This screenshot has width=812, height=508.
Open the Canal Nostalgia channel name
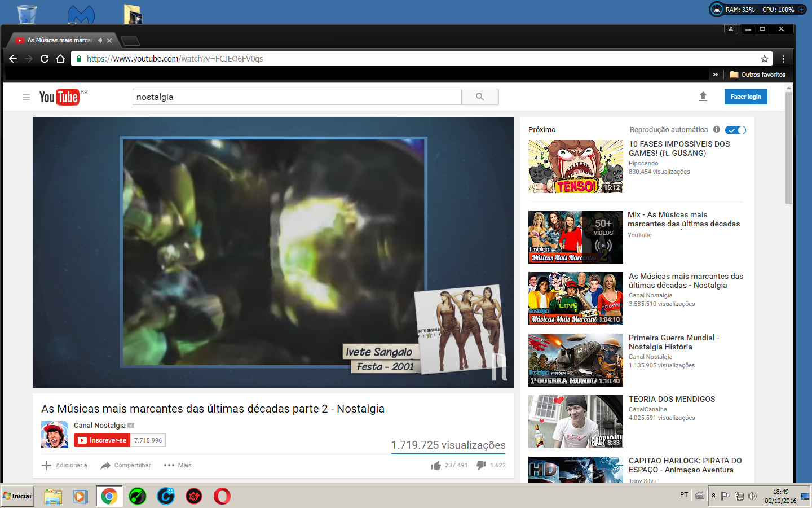click(x=100, y=426)
